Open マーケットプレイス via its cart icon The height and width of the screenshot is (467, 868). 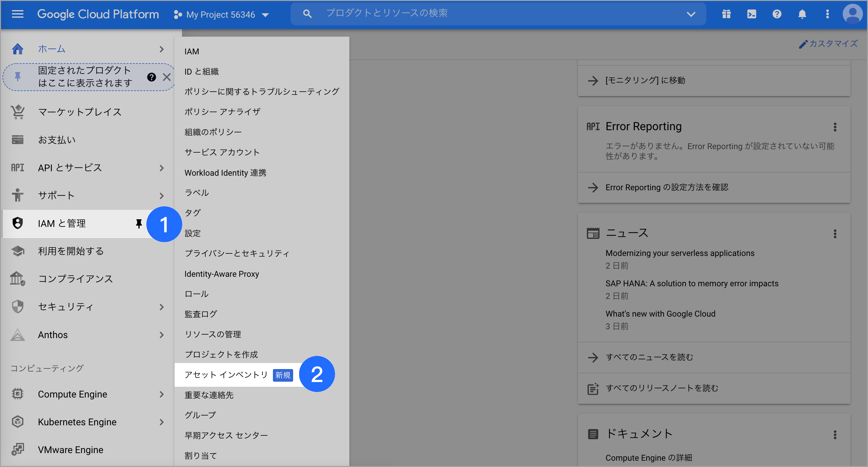point(17,112)
